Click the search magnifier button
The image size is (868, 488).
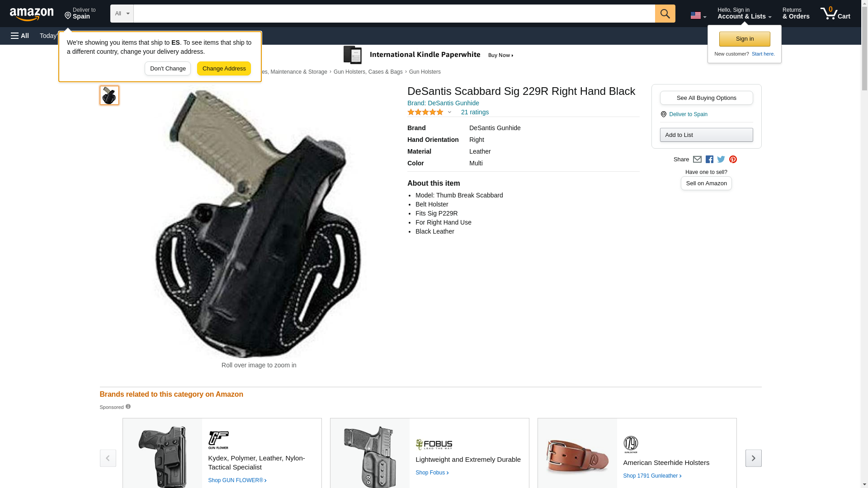coord(665,14)
